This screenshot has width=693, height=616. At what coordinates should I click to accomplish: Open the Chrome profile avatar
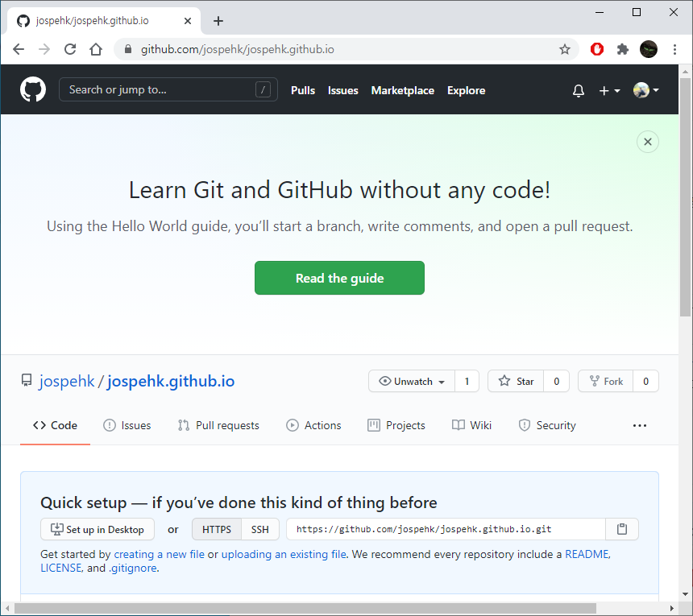point(649,49)
